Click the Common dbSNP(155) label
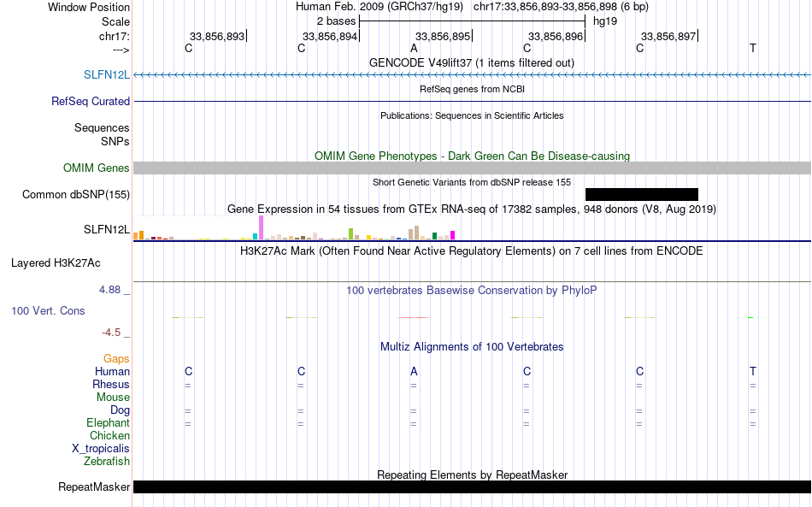 tap(76, 194)
